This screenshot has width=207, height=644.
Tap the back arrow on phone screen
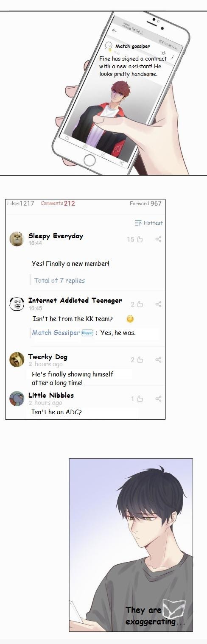(114, 31)
